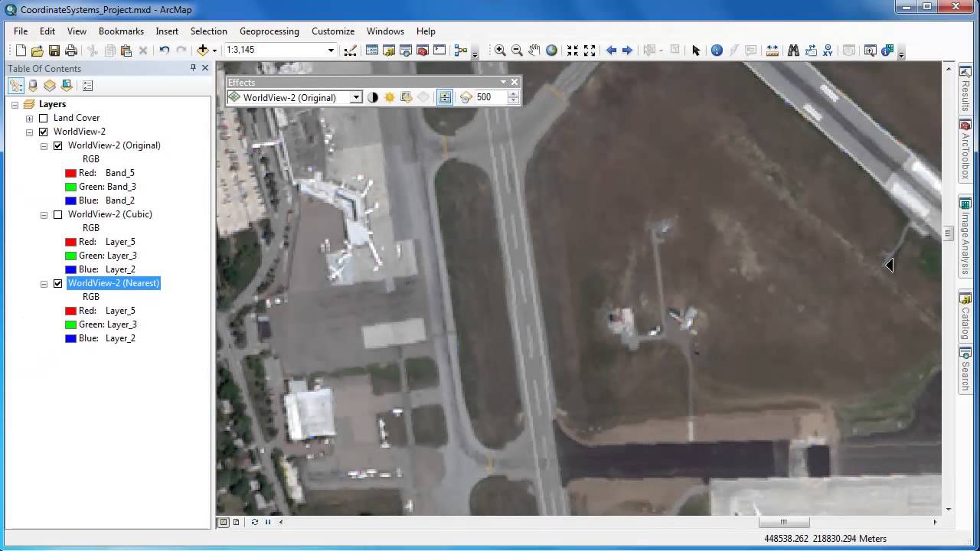Click the New map document icon
Viewport: 980px width, 551px height.
coord(21,51)
